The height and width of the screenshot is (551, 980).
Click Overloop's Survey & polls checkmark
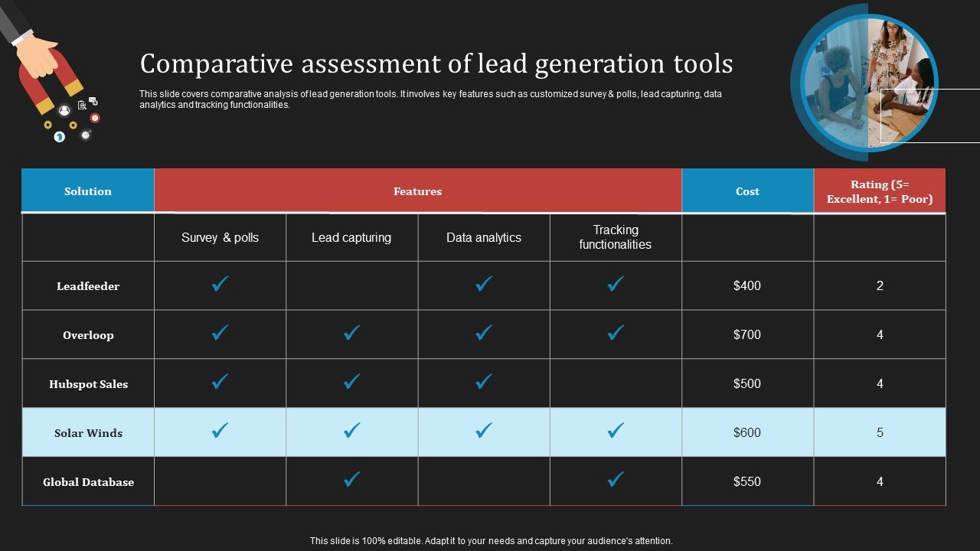point(220,333)
